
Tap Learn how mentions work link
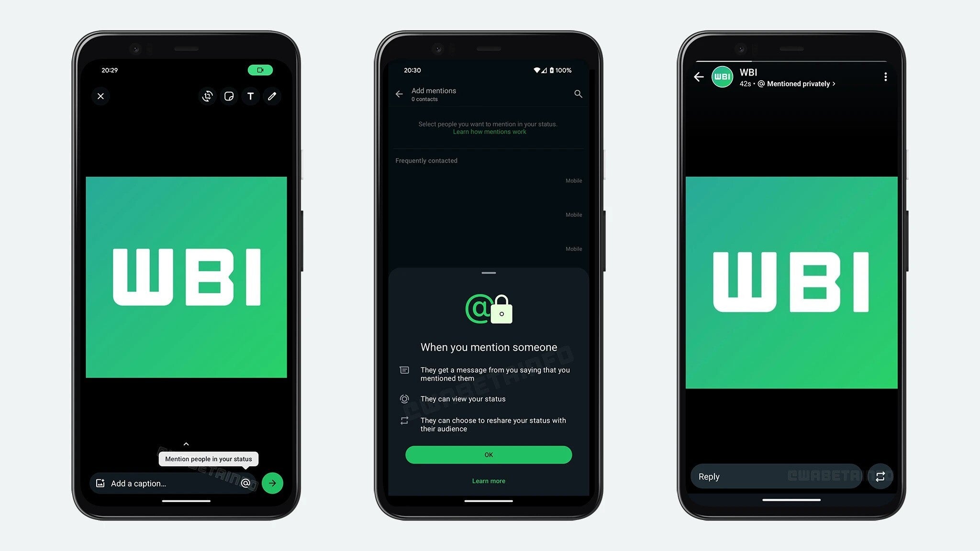[489, 131]
